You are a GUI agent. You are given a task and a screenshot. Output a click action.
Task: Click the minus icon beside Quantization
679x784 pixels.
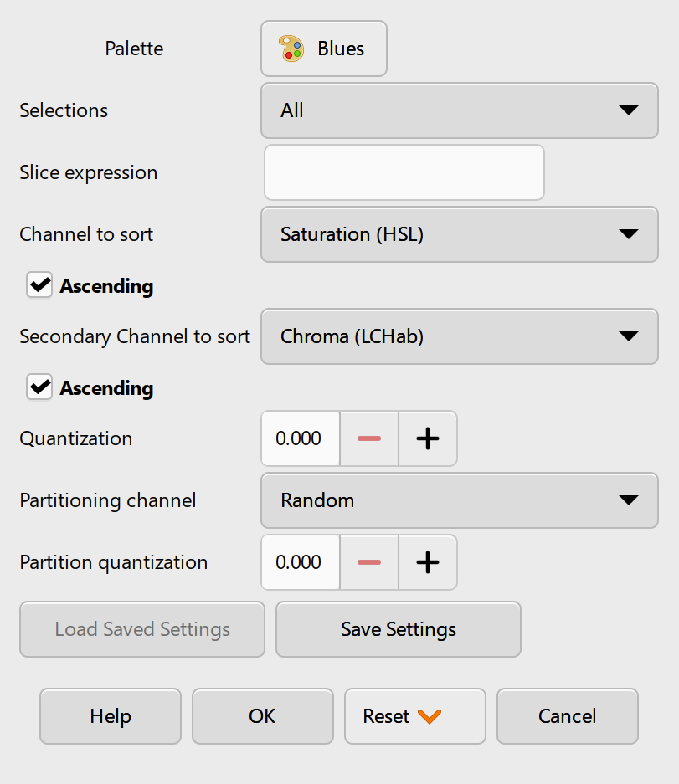(x=369, y=438)
